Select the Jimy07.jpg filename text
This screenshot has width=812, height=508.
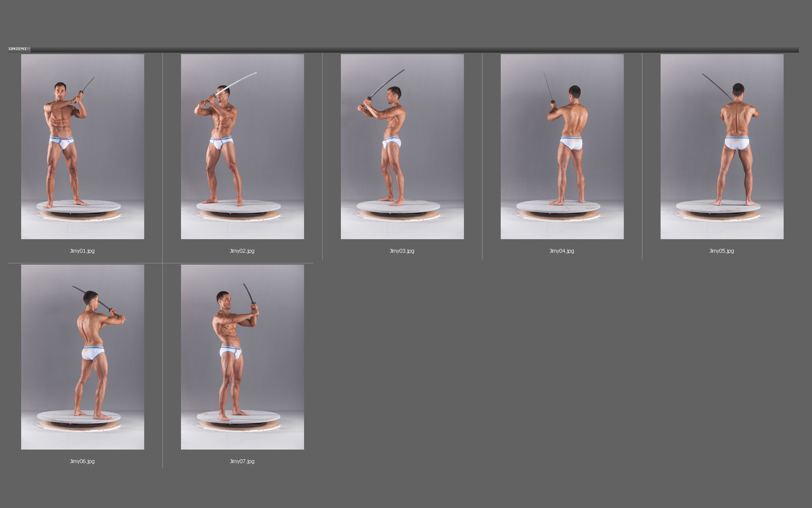(242, 461)
